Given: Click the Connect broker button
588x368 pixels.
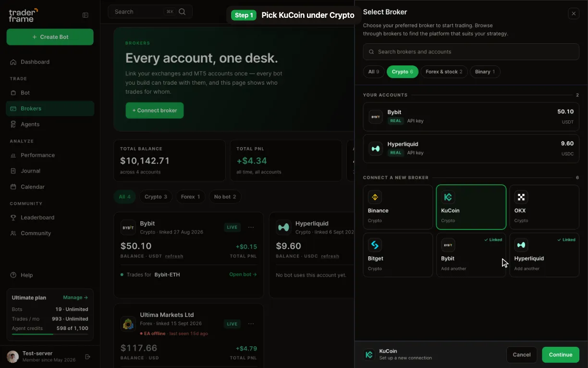Looking at the screenshot, I should pos(154,111).
